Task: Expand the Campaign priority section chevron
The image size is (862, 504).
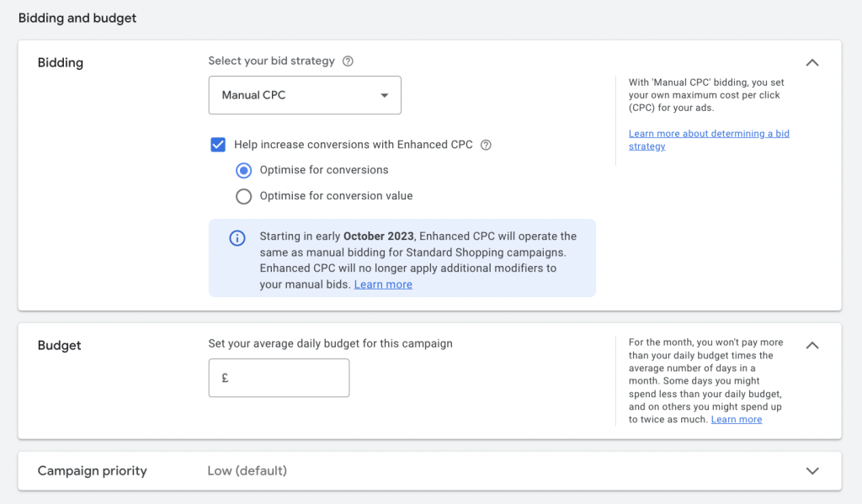Action: [811, 471]
